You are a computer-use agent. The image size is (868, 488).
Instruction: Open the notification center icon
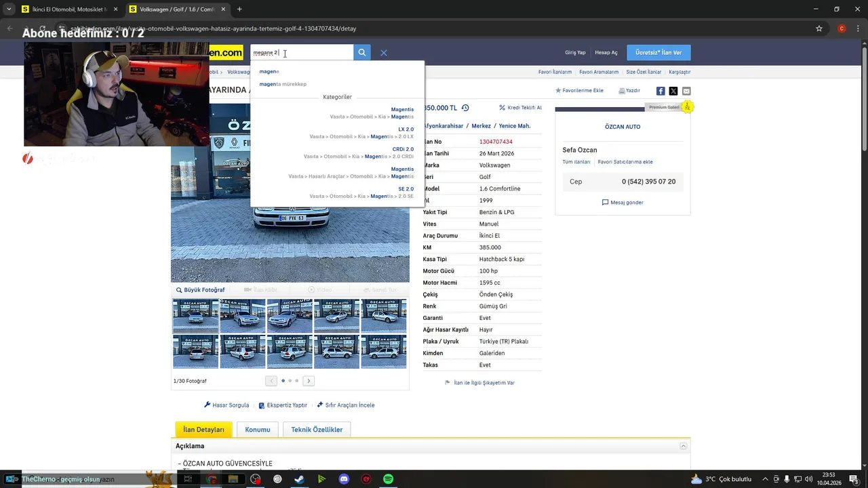854,479
